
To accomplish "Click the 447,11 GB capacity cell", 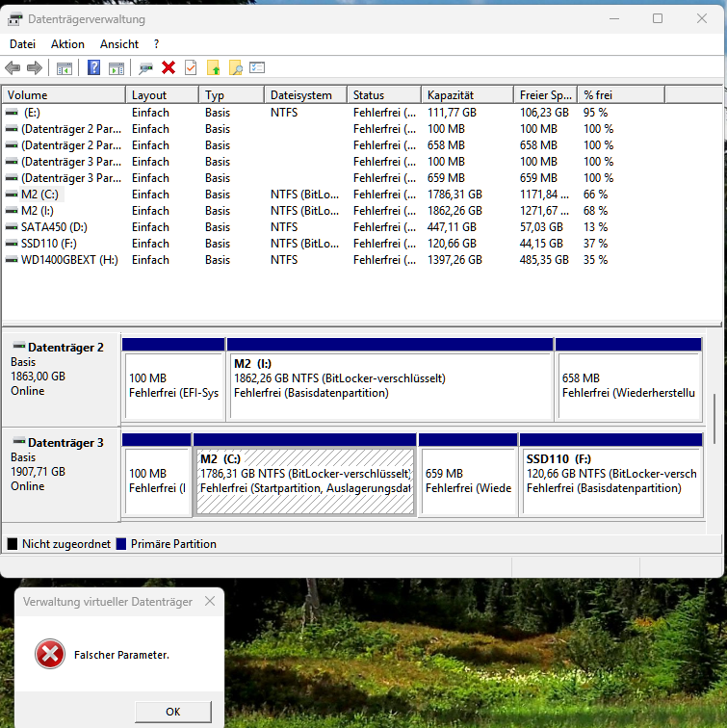I will point(452,227).
